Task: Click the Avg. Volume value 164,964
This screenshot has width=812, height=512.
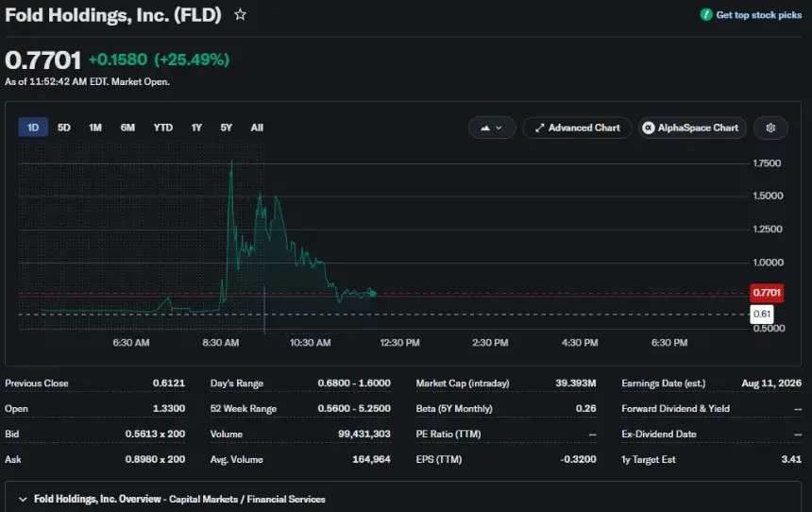Action: (371, 459)
